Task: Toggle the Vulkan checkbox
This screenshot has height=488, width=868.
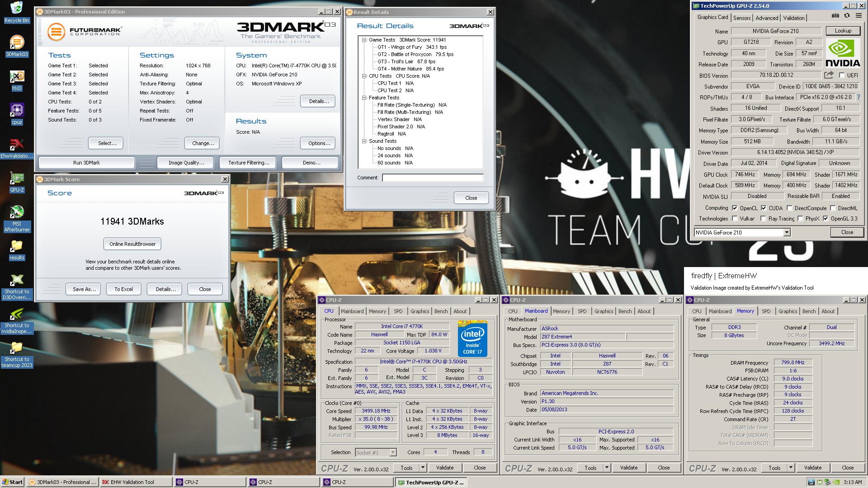Action: 735,219
